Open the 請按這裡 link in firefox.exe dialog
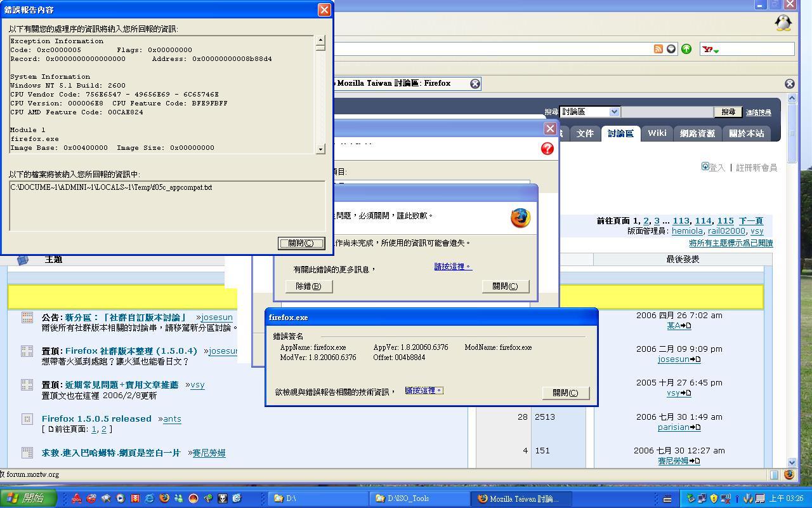 pyautogui.click(x=424, y=391)
